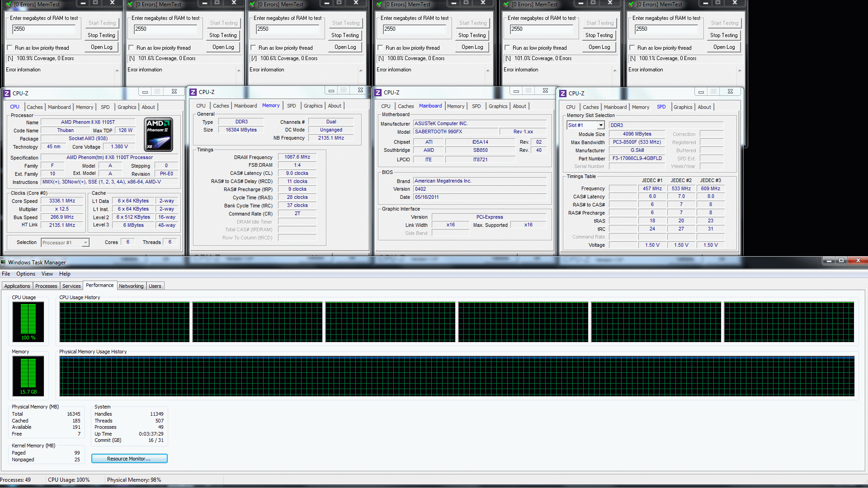Switch to the Services tab in Task Manager
The width and height of the screenshot is (868, 488).
[71, 286]
